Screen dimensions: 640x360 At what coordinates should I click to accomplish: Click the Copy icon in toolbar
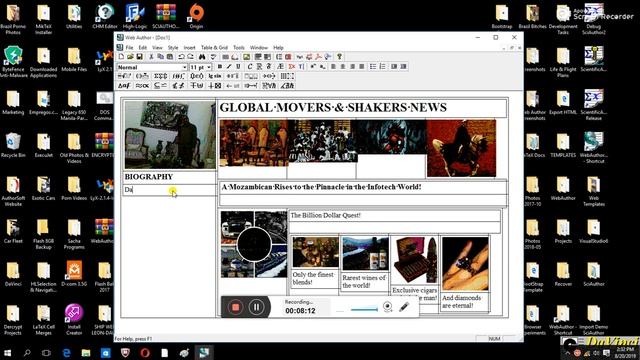pos(160,56)
